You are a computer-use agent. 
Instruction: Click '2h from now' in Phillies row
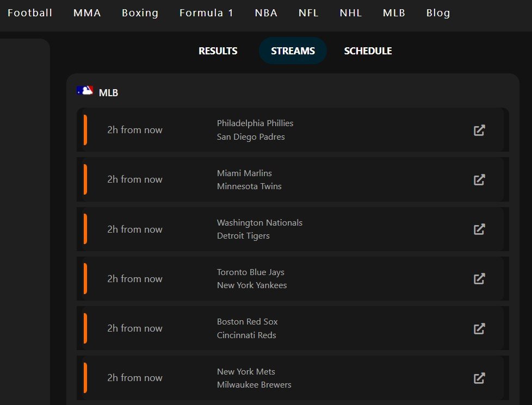135,130
